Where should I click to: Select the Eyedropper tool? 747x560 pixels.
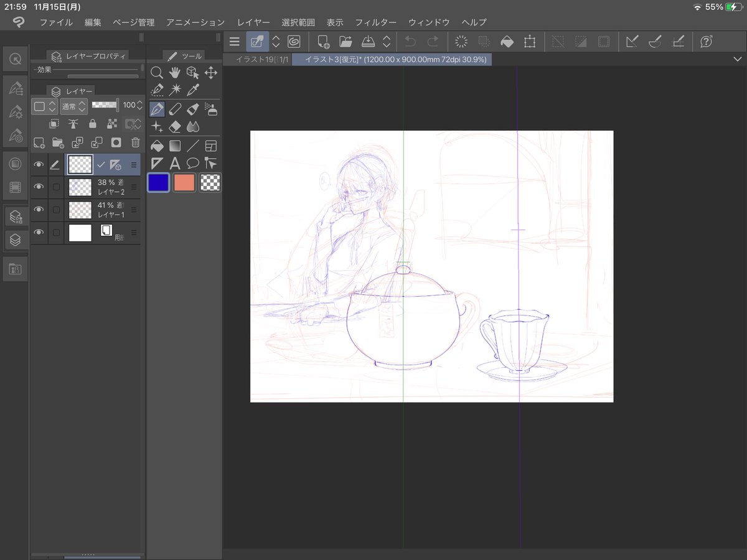[193, 90]
